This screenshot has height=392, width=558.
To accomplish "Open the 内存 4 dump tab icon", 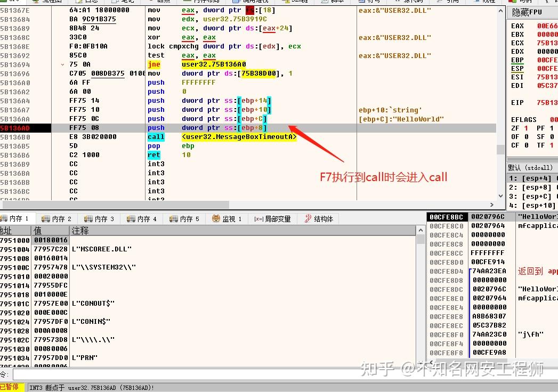I will 131,219.
